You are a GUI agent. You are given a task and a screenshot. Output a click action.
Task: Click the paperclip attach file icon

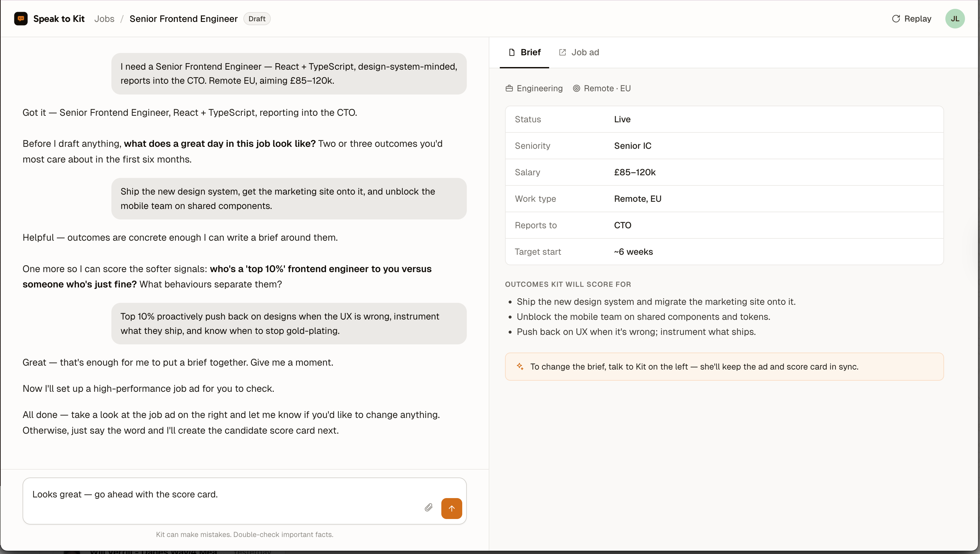[428, 508]
